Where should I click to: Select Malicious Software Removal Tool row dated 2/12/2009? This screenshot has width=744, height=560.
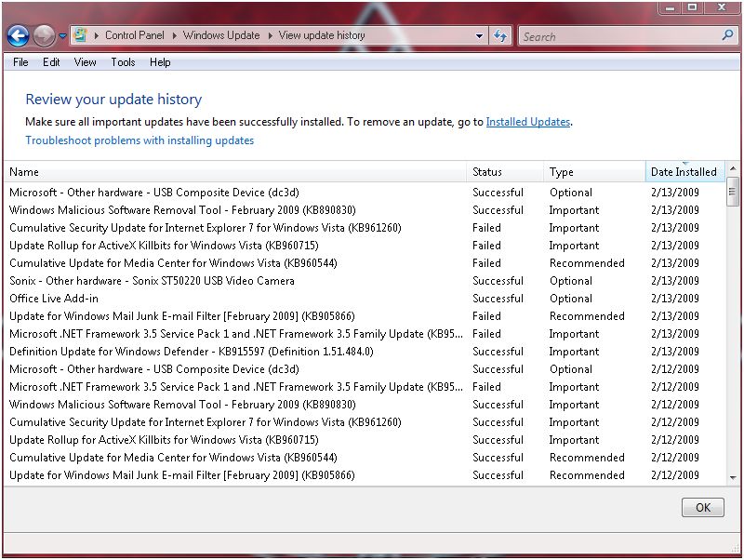click(x=365, y=405)
